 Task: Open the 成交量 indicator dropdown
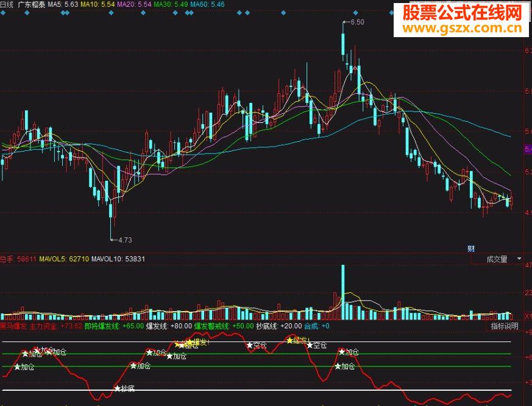click(x=519, y=259)
